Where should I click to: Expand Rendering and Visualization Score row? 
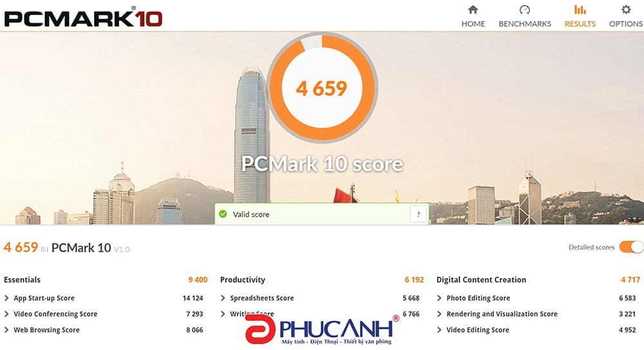pyautogui.click(x=537, y=314)
